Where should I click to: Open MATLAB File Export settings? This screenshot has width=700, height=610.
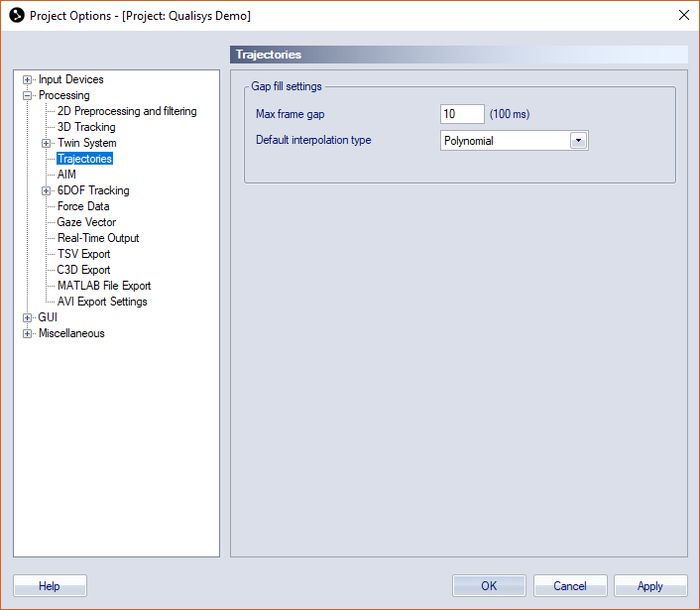pos(104,286)
